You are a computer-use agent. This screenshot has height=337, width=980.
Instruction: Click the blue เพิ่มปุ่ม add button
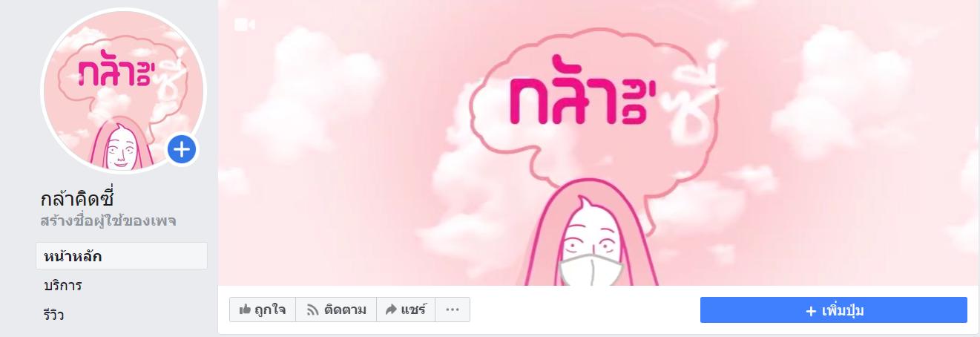(x=834, y=310)
